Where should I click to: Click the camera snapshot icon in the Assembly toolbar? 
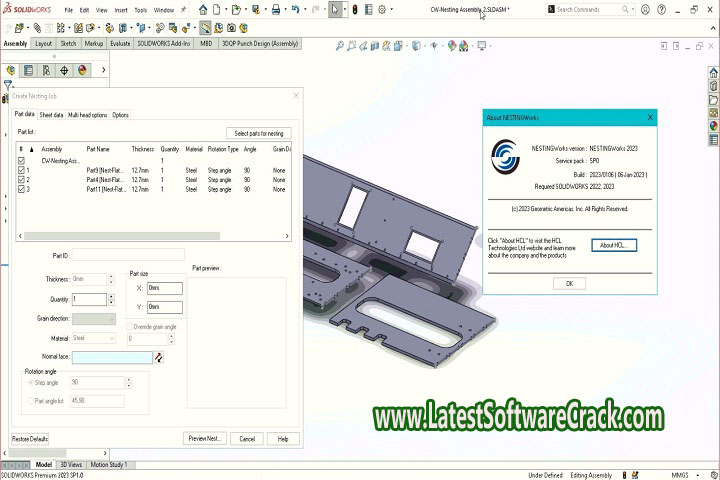[231, 28]
